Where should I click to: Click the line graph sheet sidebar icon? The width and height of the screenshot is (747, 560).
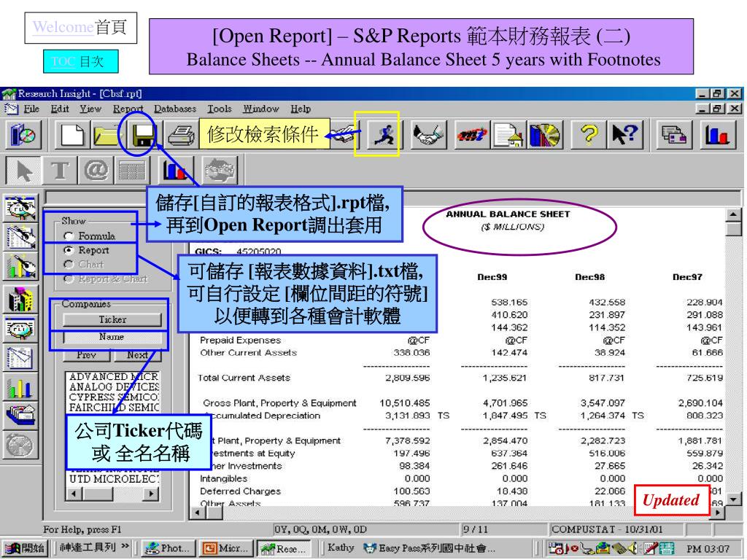point(20,358)
